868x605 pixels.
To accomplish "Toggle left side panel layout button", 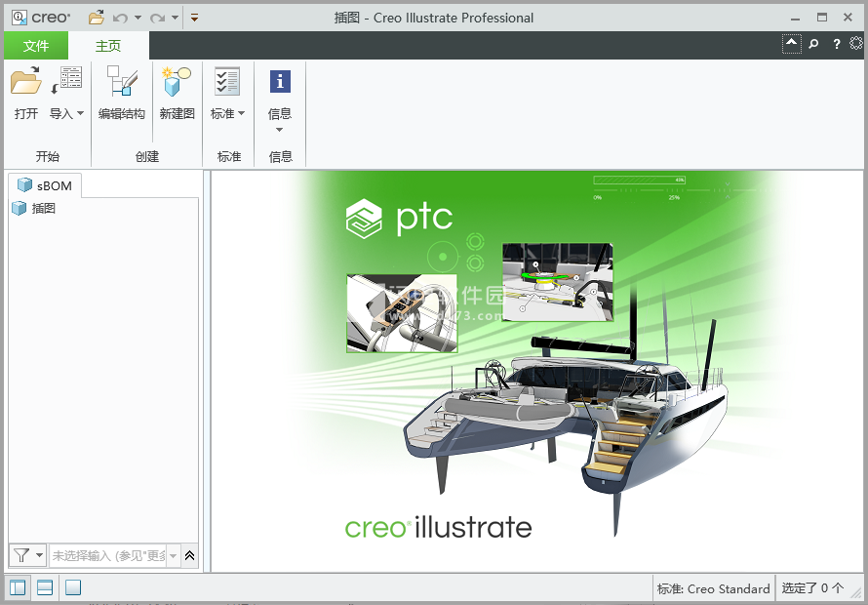I will (x=18, y=587).
